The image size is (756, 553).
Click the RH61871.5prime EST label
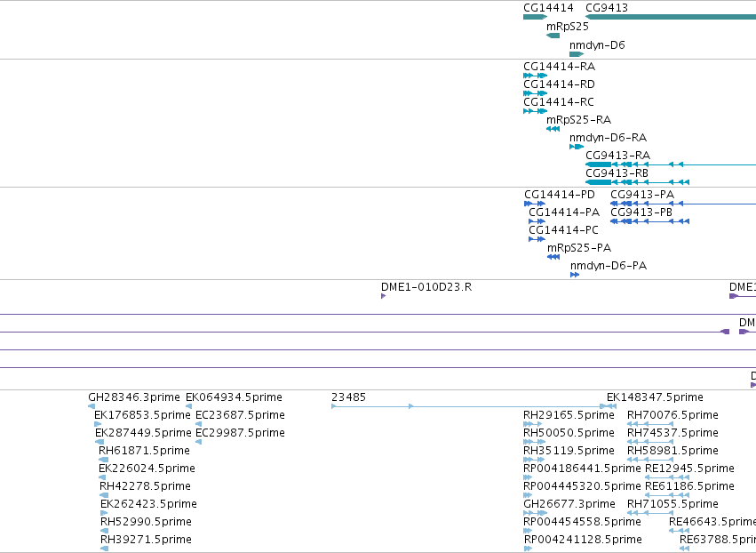(x=144, y=451)
